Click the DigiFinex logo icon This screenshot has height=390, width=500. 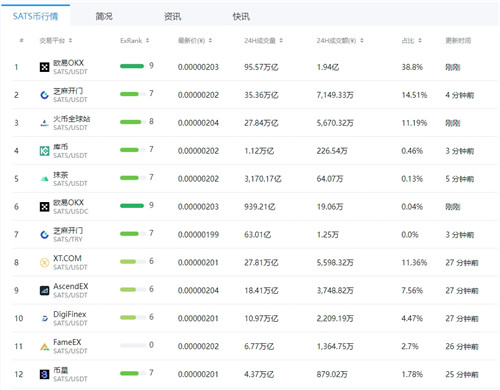pos(44,319)
